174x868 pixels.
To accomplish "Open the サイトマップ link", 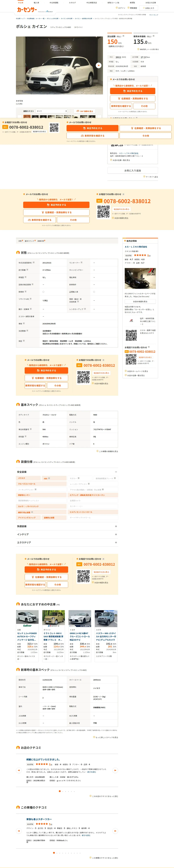I will pos(153,15).
